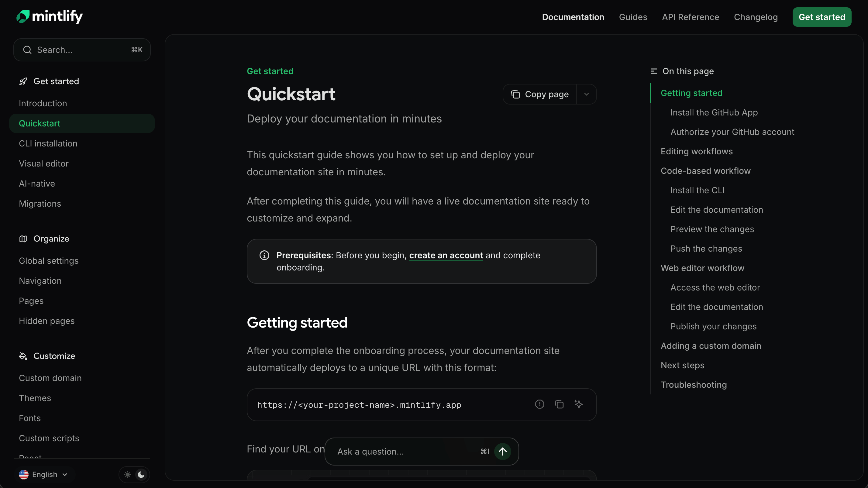Open the Changelog section
The height and width of the screenshot is (488, 868).
(x=756, y=17)
